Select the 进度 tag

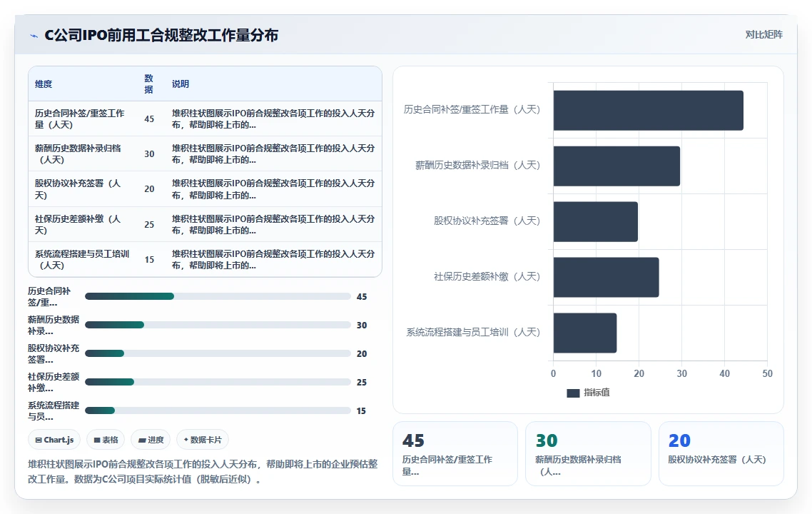pyautogui.click(x=151, y=439)
